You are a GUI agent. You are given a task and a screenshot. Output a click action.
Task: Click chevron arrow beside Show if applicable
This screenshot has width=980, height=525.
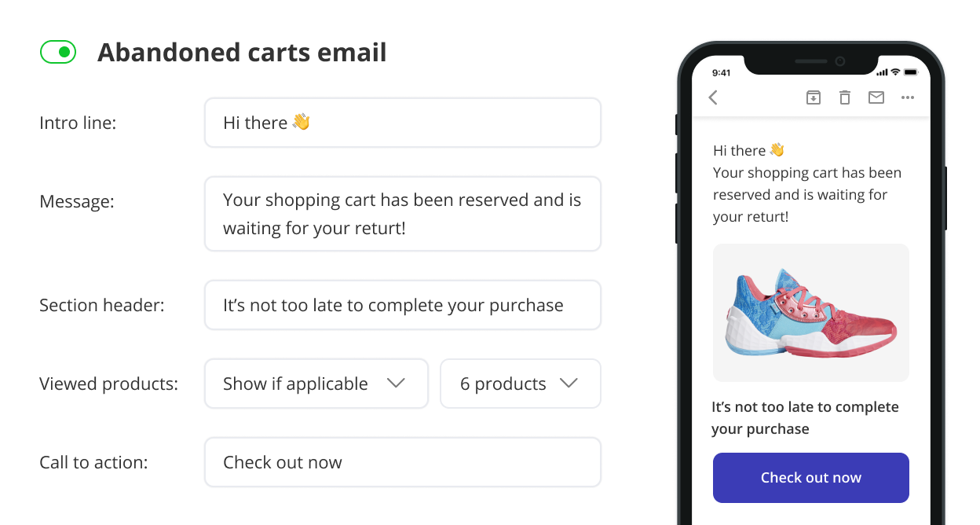point(397,384)
